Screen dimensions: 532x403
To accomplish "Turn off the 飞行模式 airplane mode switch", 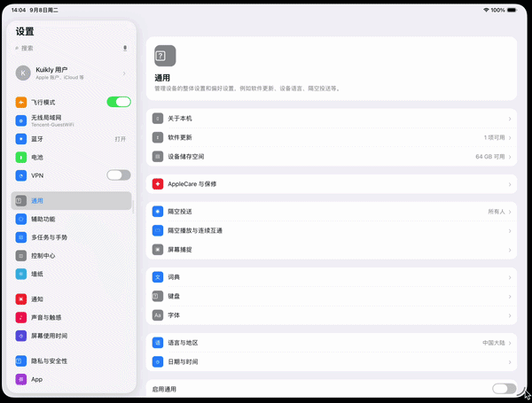I will coord(119,102).
